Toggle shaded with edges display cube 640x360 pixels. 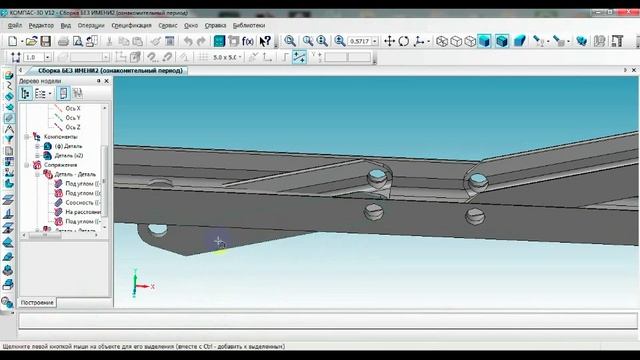502,41
